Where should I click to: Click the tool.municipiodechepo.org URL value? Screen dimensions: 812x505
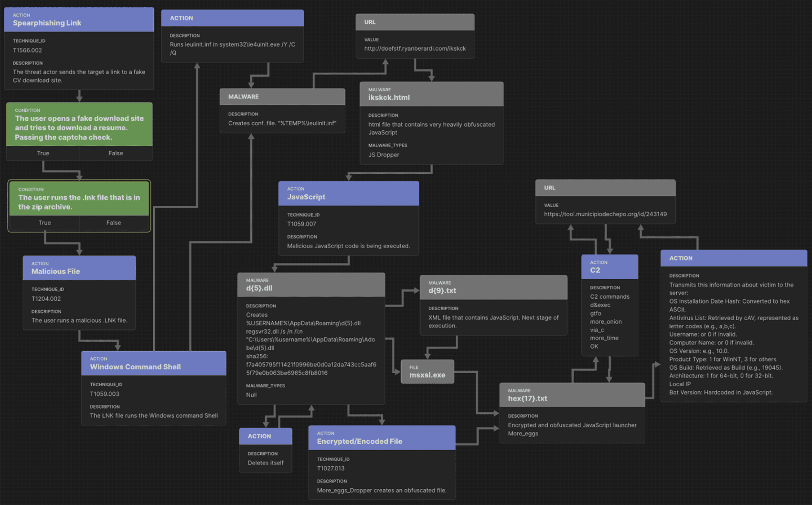pyautogui.click(x=605, y=214)
